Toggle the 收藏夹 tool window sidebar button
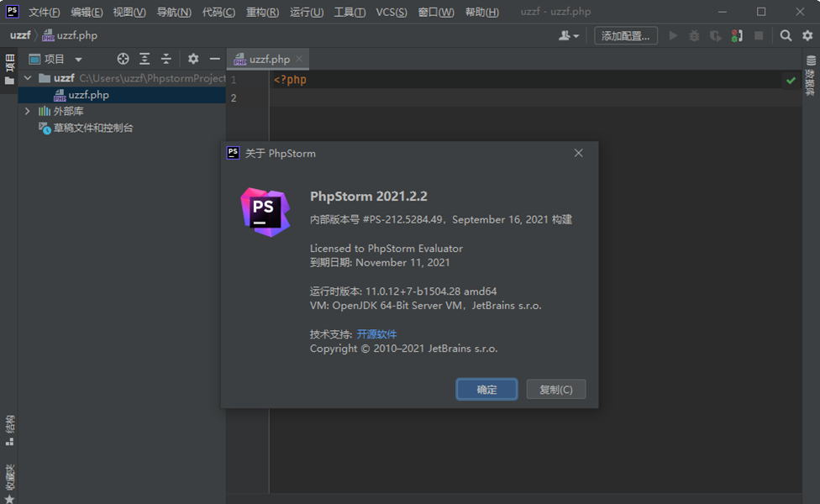Viewport: 820px width, 504px height. coord(9,484)
